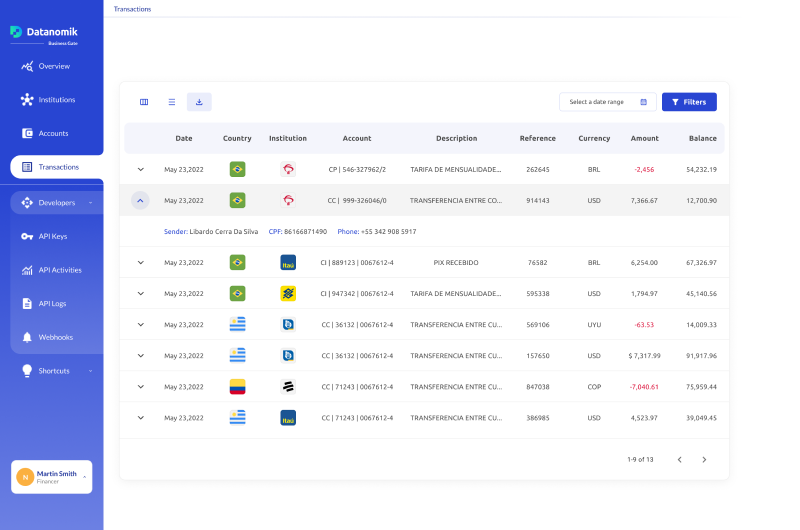
Task: Click the API Logs document icon
Action: click(x=27, y=304)
